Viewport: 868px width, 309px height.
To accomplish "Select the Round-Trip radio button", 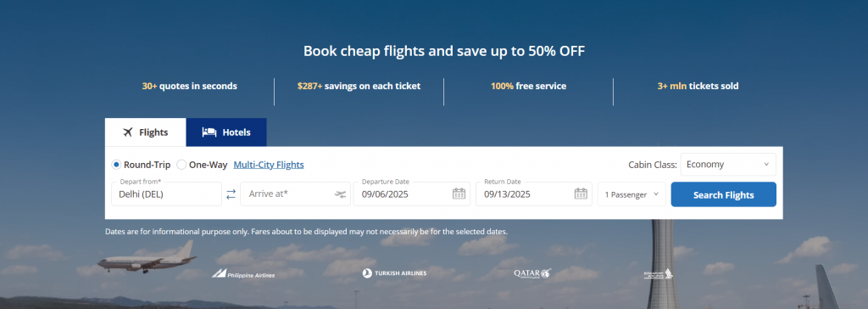I will 116,165.
